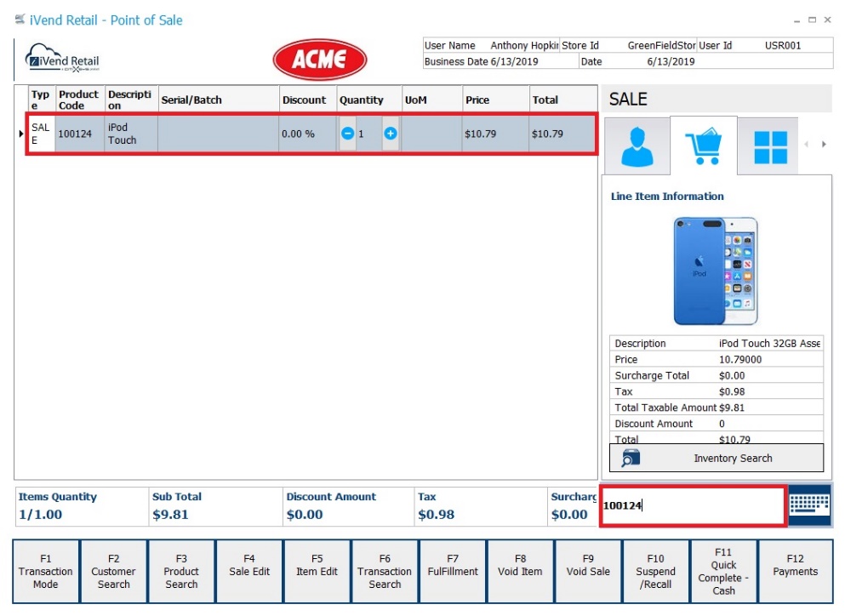
Task: Click the $10.79 Price cell
Action: tap(495, 134)
